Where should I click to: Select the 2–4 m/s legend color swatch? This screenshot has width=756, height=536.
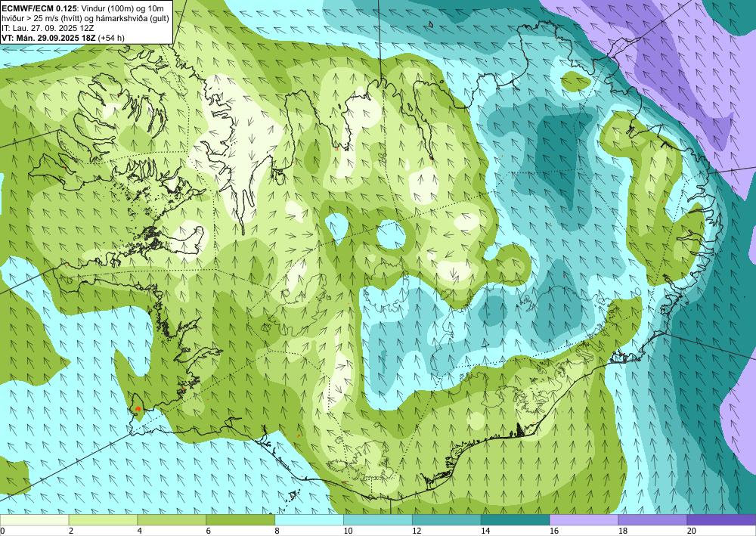(103, 520)
